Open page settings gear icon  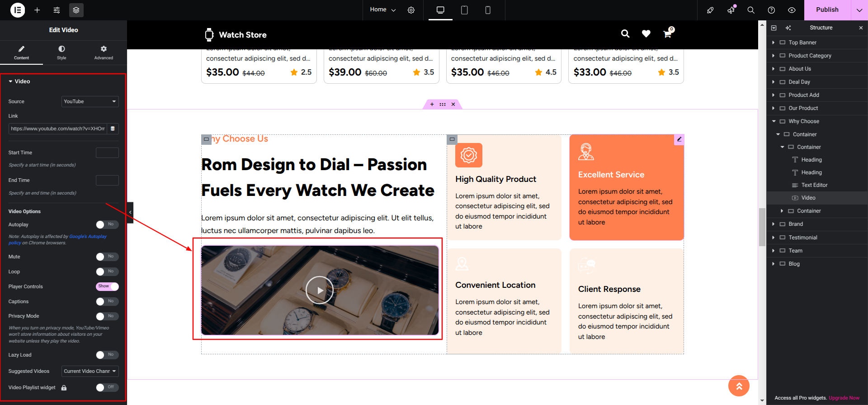coord(411,10)
